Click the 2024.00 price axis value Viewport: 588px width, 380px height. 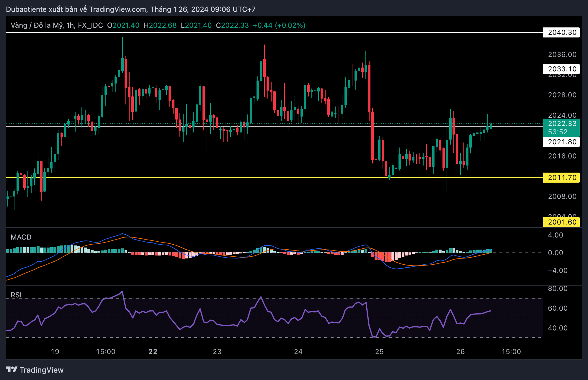tap(562, 115)
